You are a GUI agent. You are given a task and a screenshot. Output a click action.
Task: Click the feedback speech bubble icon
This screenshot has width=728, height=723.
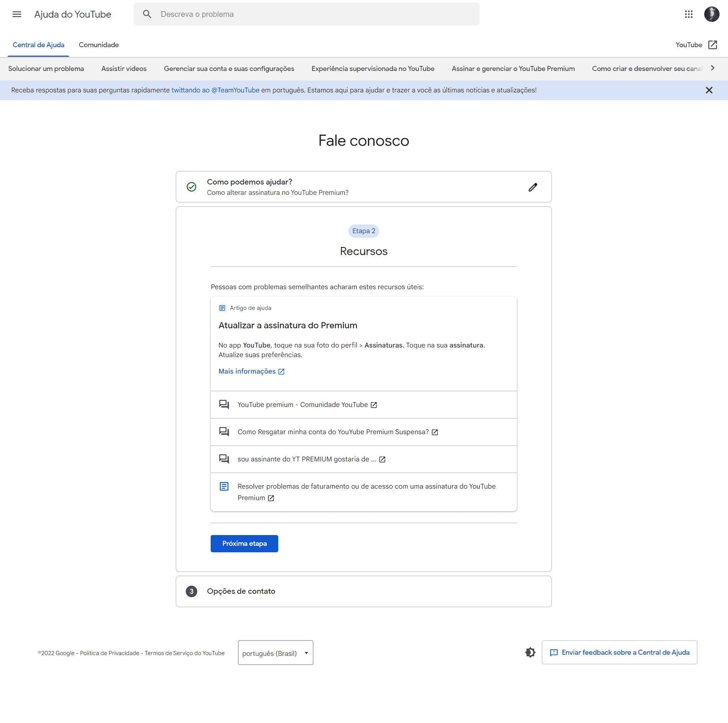pyautogui.click(x=554, y=653)
